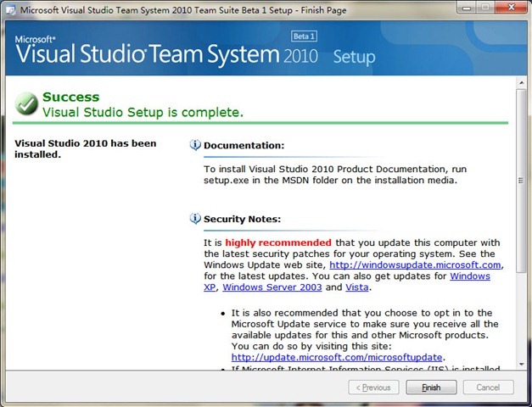Click the setup window title bar icon
The image size is (532, 407).
[11, 10]
